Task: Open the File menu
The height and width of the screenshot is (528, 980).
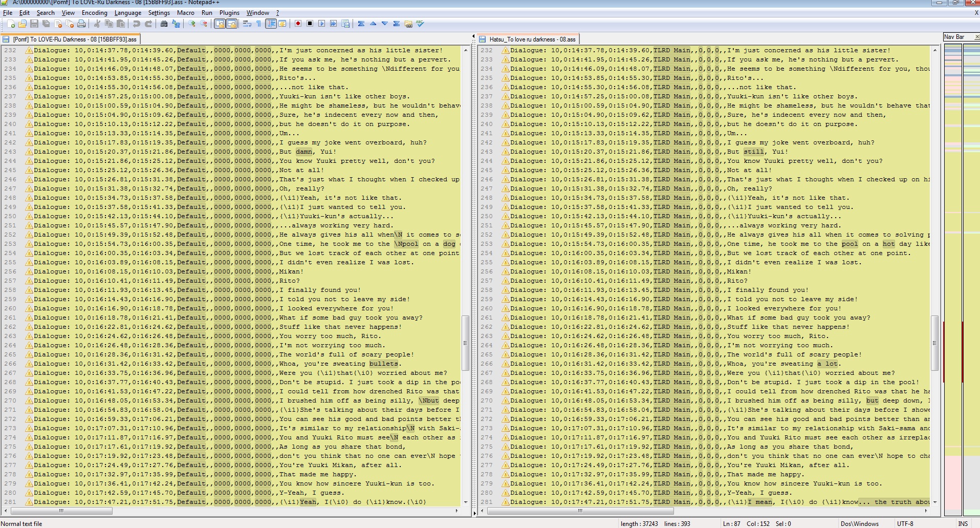Action: point(8,13)
